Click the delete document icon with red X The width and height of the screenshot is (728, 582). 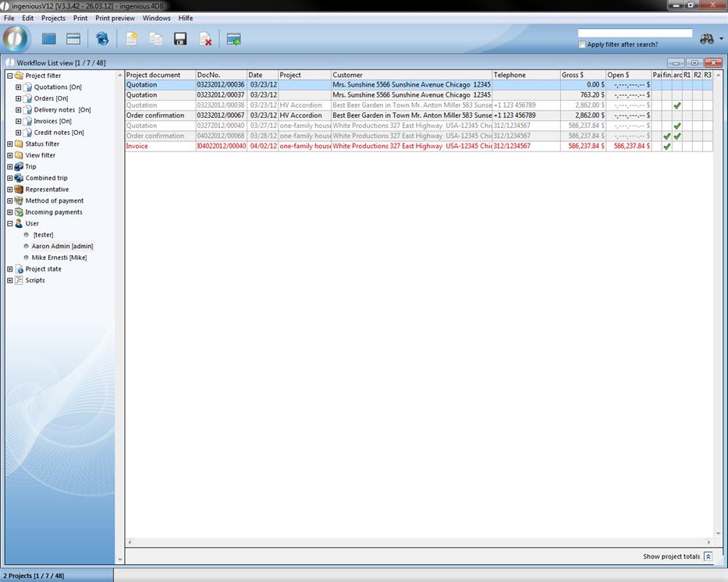click(205, 39)
